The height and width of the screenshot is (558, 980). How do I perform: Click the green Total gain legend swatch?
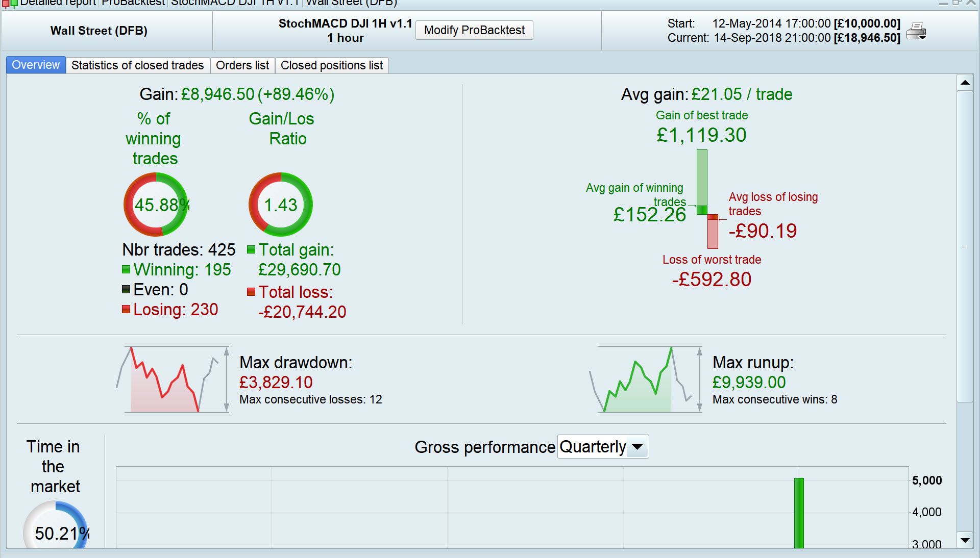[251, 250]
